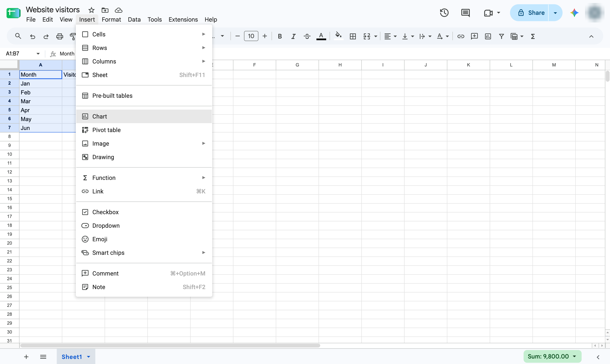This screenshot has height=364, width=610.
Task: Select Pivot table menu entry
Action: pyautogui.click(x=144, y=130)
